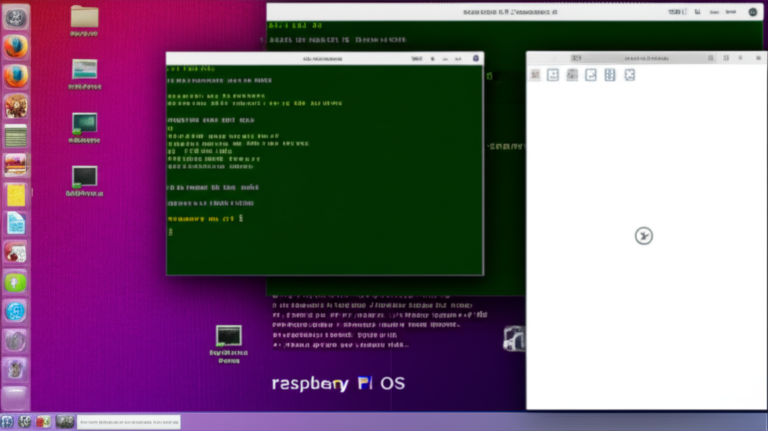Open the orange sunset image icon in the dock
The height and width of the screenshot is (431, 768).
16,165
